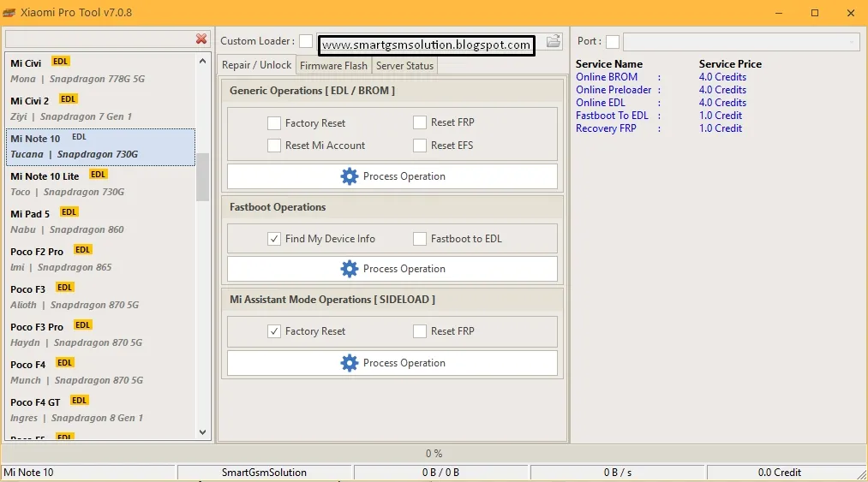
Task: Click the device list scrollbar thumb
Action: click(x=202, y=177)
